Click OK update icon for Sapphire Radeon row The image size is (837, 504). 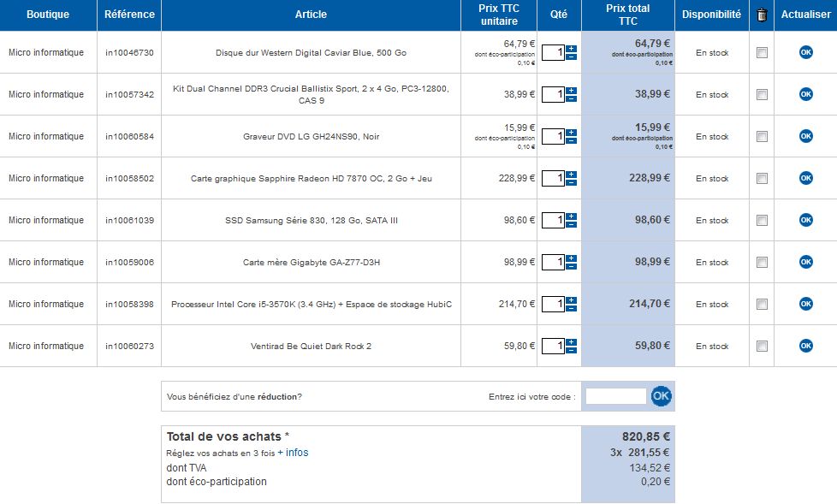[805, 178]
